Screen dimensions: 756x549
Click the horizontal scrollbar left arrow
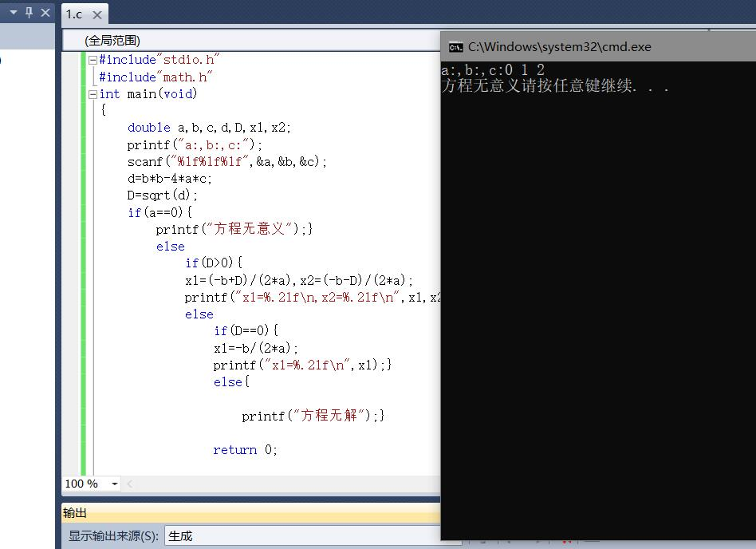coord(130,484)
